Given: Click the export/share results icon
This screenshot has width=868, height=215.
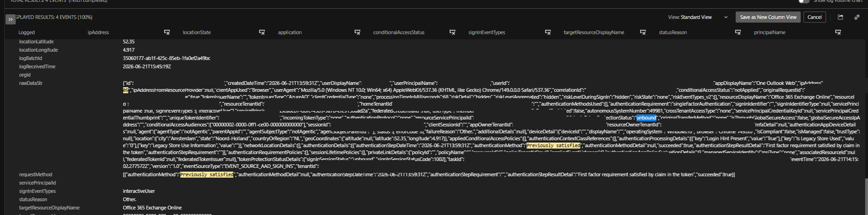Looking at the screenshot, I should [840, 17].
